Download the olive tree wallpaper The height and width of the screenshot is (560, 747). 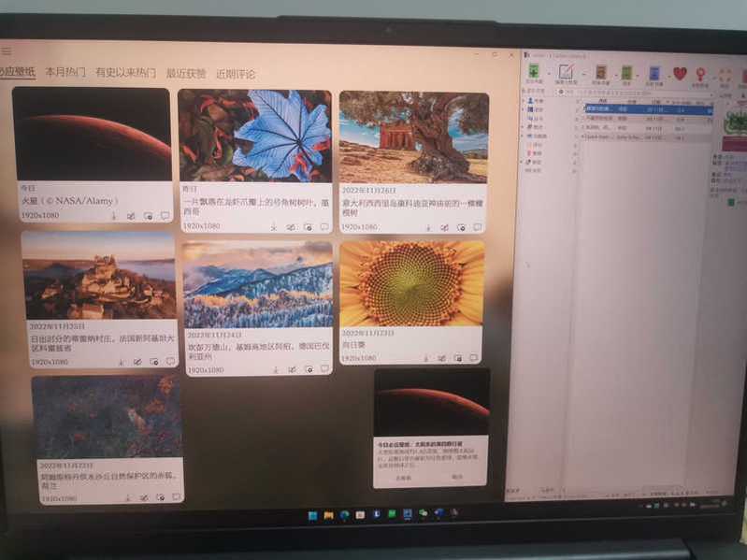428,228
